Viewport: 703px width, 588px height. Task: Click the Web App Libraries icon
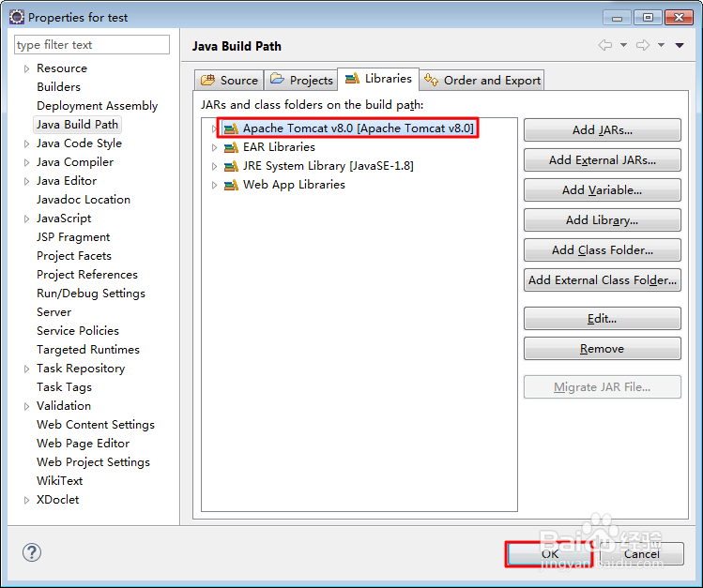click(231, 185)
